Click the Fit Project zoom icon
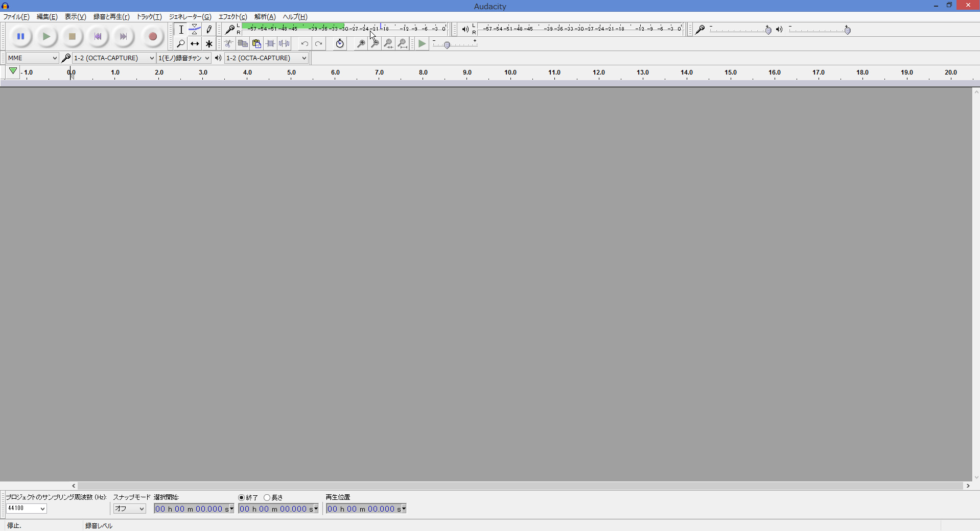 (402, 43)
